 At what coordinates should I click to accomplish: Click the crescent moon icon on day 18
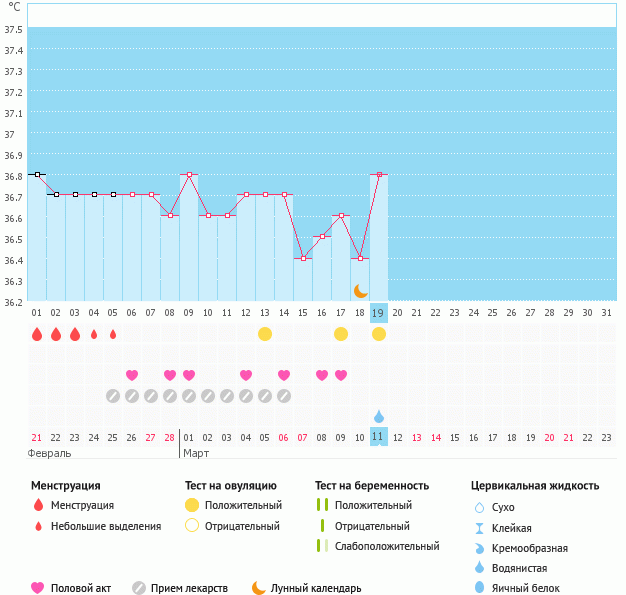point(360,291)
